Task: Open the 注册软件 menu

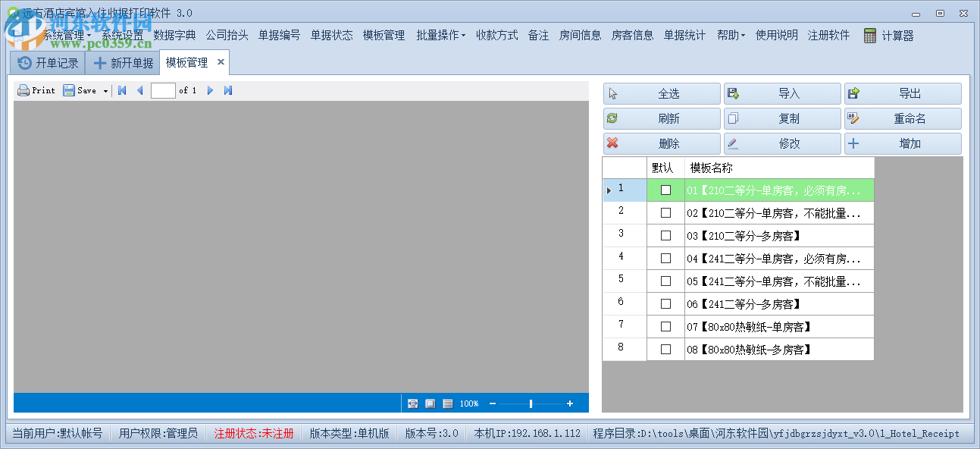Action: (828, 35)
